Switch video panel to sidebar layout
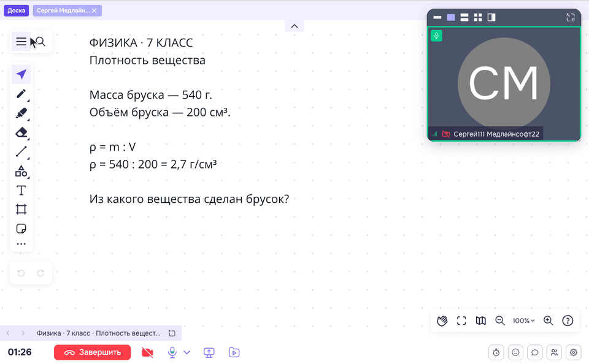The height and width of the screenshot is (364, 589). 491,17
